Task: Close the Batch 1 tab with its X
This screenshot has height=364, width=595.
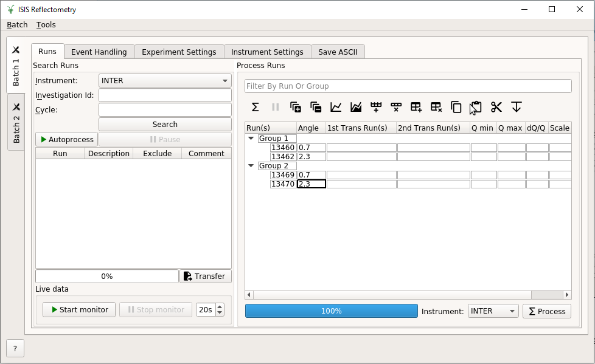Action: (x=16, y=50)
